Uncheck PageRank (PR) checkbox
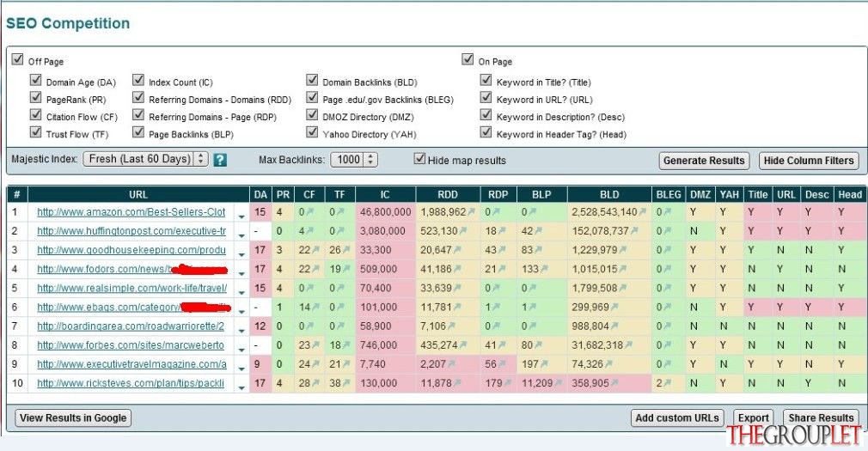The width and height of the screenshot is (868, 451). 36,97
